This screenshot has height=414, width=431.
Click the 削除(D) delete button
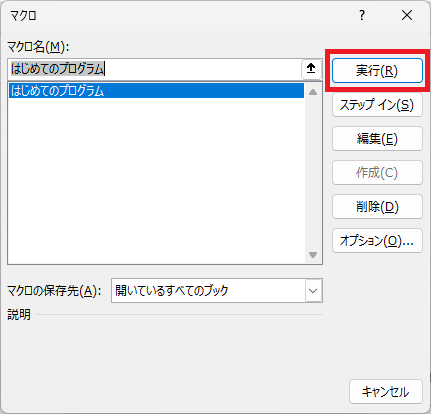coord(377,207)
